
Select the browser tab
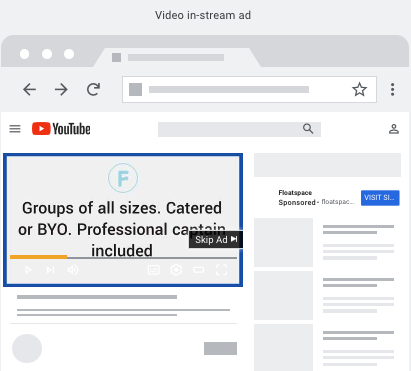pyautogui.click(x=177, y=57)
